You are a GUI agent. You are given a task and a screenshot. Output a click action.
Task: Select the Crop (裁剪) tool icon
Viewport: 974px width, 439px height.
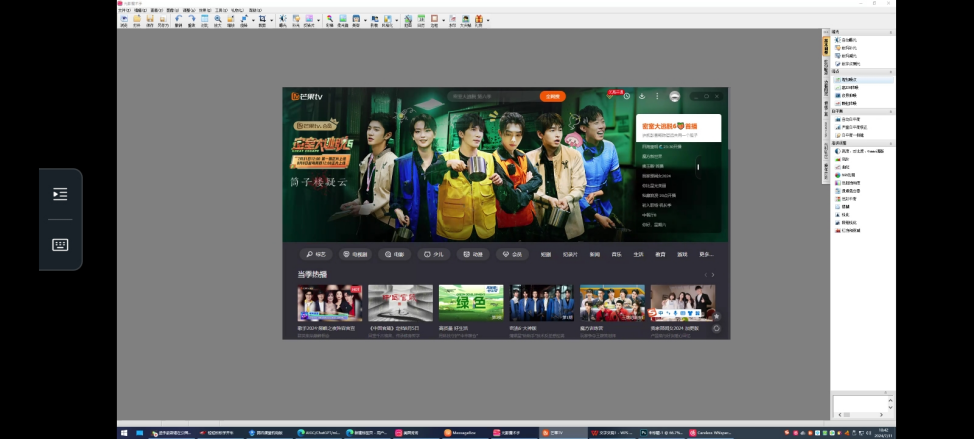262,21
